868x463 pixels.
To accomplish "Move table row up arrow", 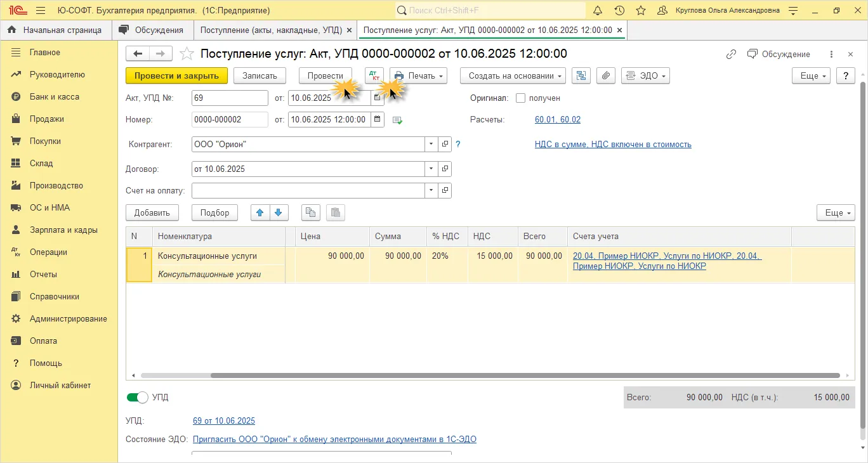I will click(x=260, y=212).
